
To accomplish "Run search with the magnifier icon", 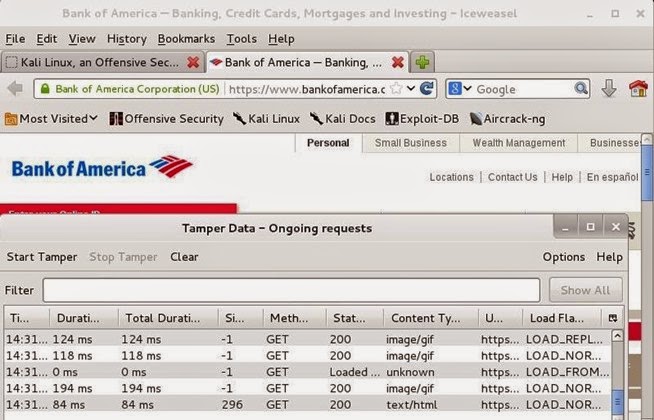I will [581, 88].
